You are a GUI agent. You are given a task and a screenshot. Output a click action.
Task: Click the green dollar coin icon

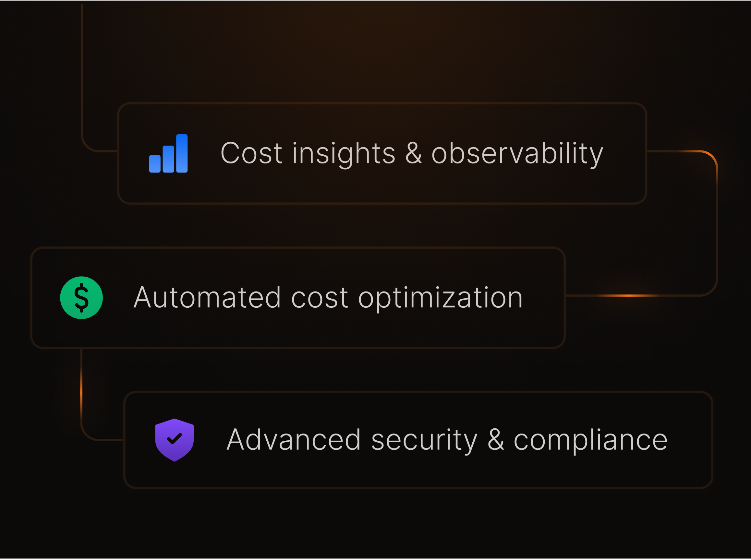tap(81, 298)
